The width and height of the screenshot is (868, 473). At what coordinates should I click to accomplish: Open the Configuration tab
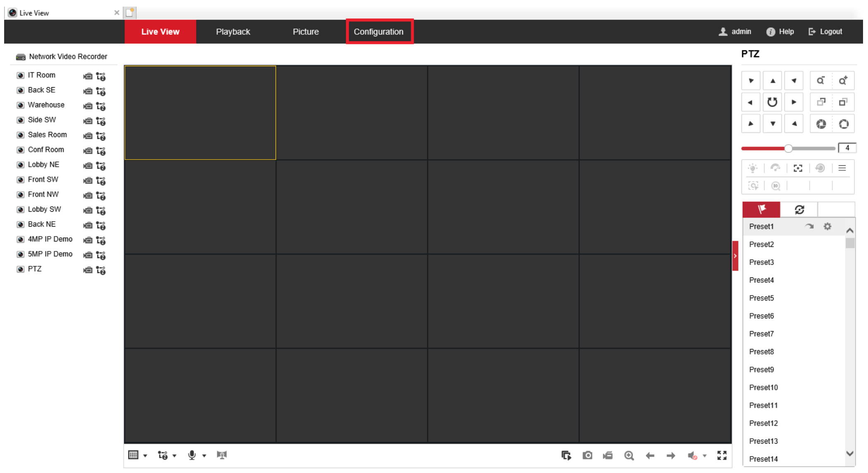[x=379, y=32]
